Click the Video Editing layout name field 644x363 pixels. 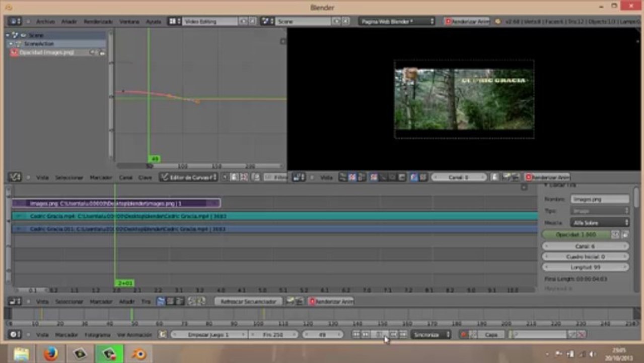click(210, 22)
